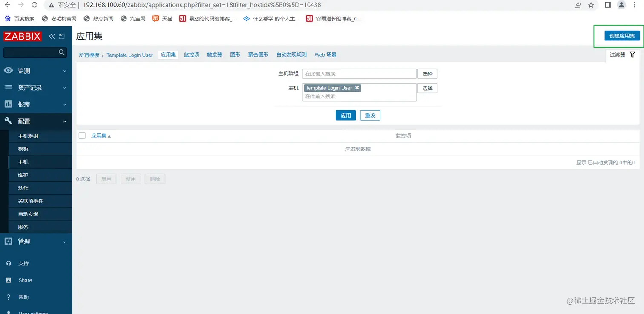
Task: Expand the 报表 menu chevron
Action: 65,104
